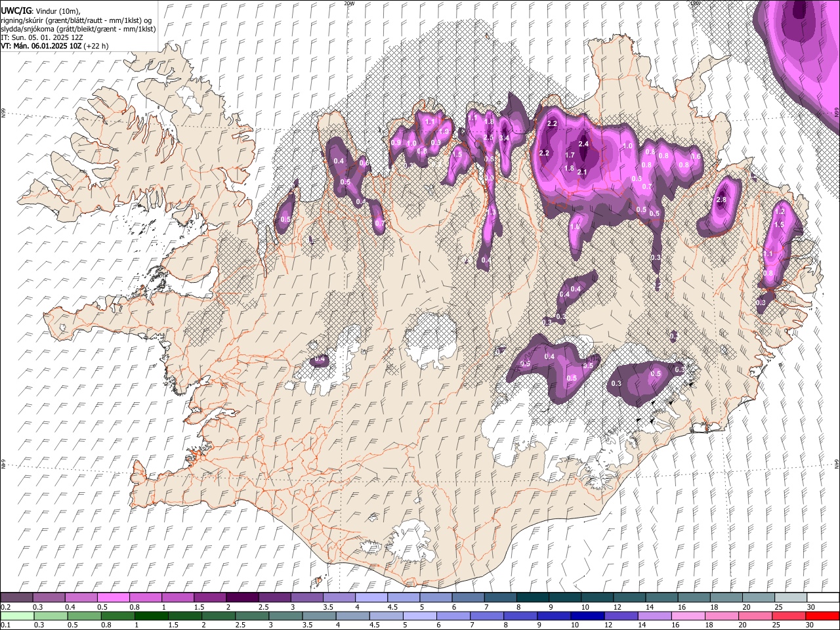Viewport: 840px width, 630px height.
Task: Select the 0.5–0.8 green bottom-row swatch
Action: [x=84, y=616]
